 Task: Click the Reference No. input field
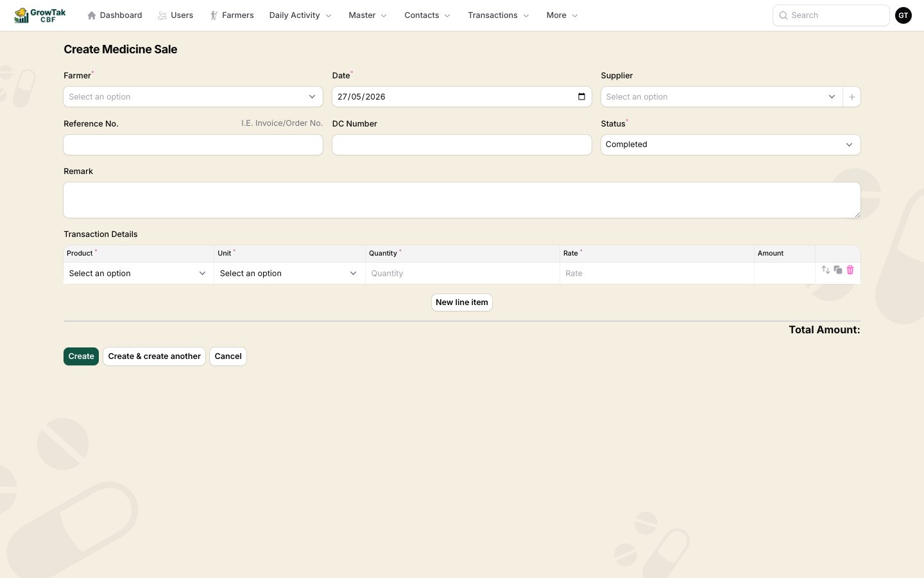(x=193, y=144)
